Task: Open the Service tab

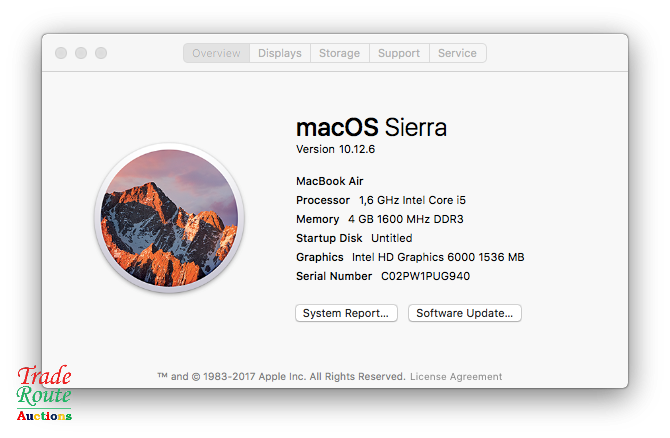Action: tap(458, 53)
